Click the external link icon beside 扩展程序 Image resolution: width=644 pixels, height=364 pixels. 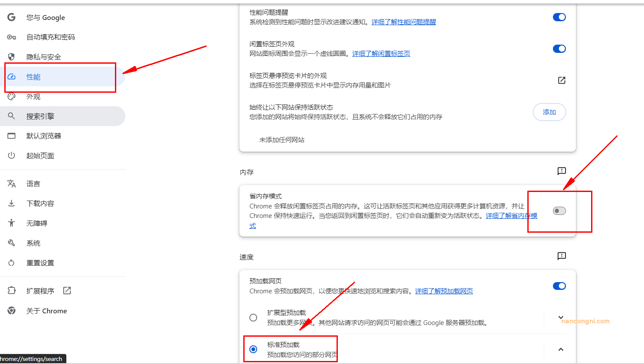[67, 290]
